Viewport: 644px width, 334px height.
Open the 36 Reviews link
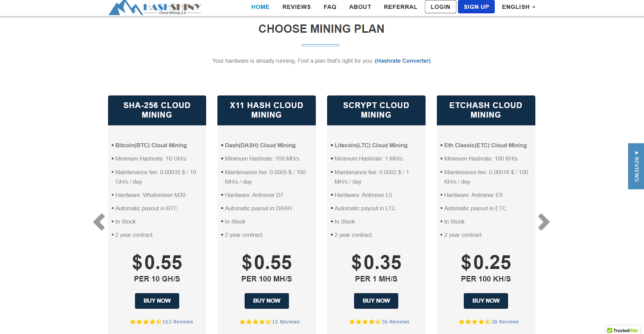395,322
